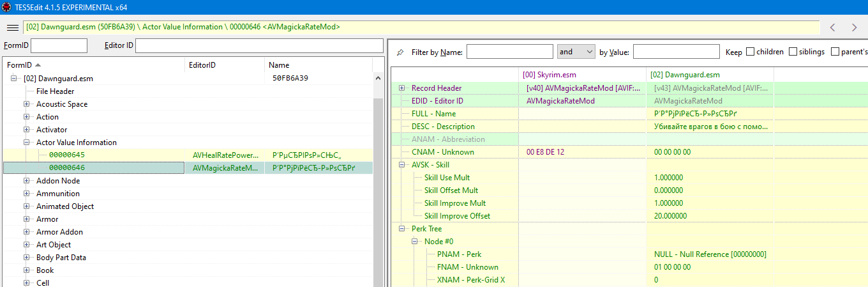This screenshot has width=868, height=287.
Task: Collapse the Actor Value Information group
Action: 27,143
